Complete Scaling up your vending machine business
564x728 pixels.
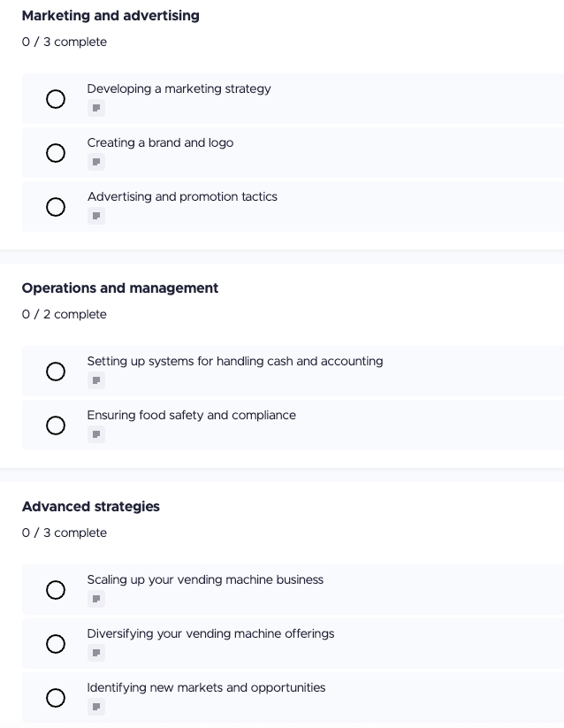(56, 590)
